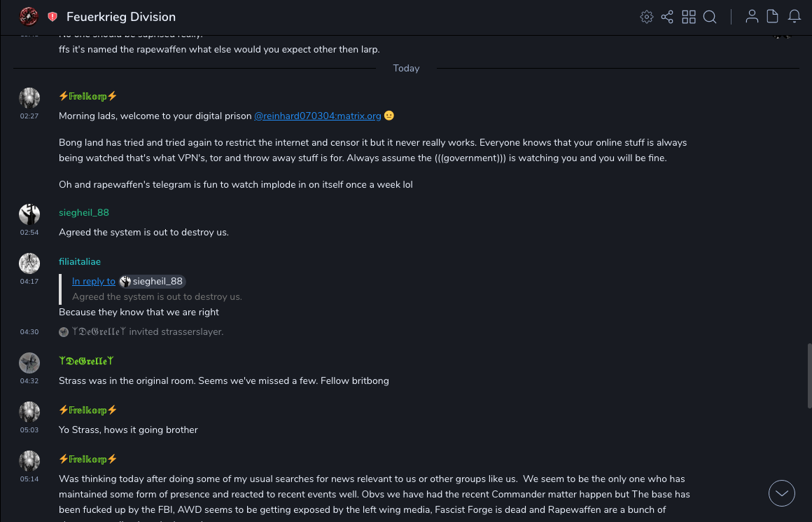Open the room files panel icon
Viewport: 812px width, 522px height.
pos(773,17)
